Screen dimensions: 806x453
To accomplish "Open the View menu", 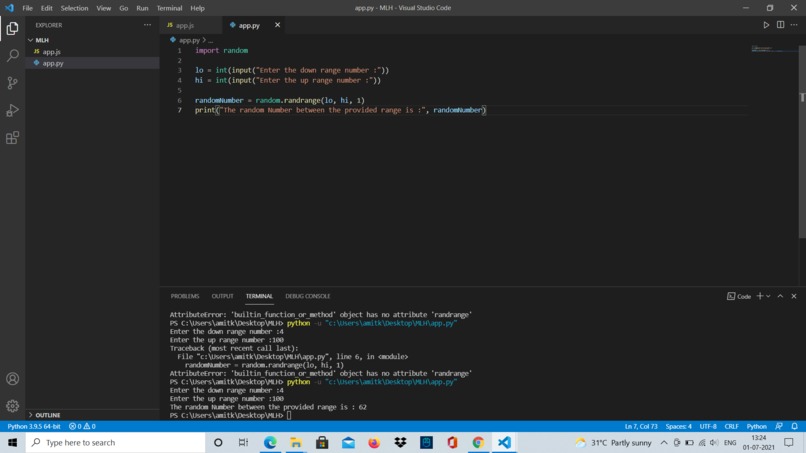I will pos(103,8).
